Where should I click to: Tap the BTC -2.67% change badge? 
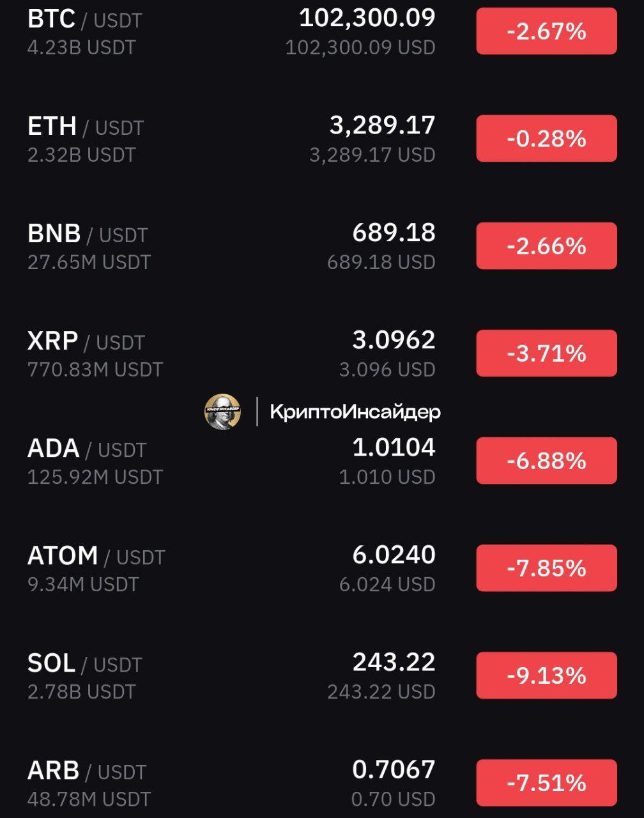[546, 31]
